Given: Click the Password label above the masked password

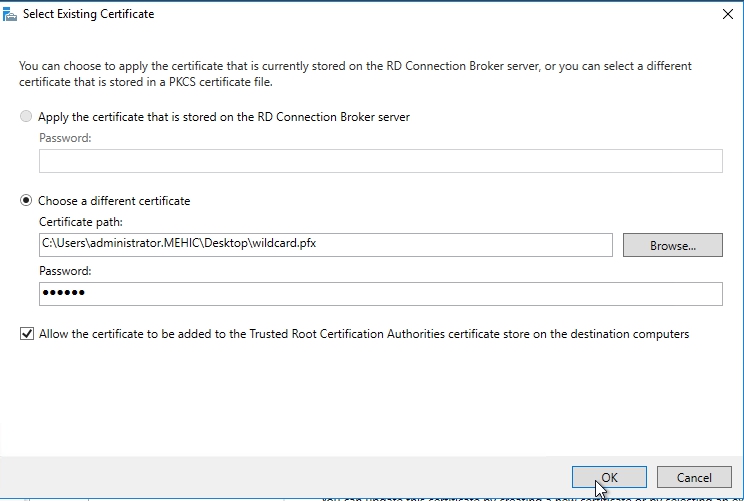Looking at the screenshot, I should pos(65,271).
